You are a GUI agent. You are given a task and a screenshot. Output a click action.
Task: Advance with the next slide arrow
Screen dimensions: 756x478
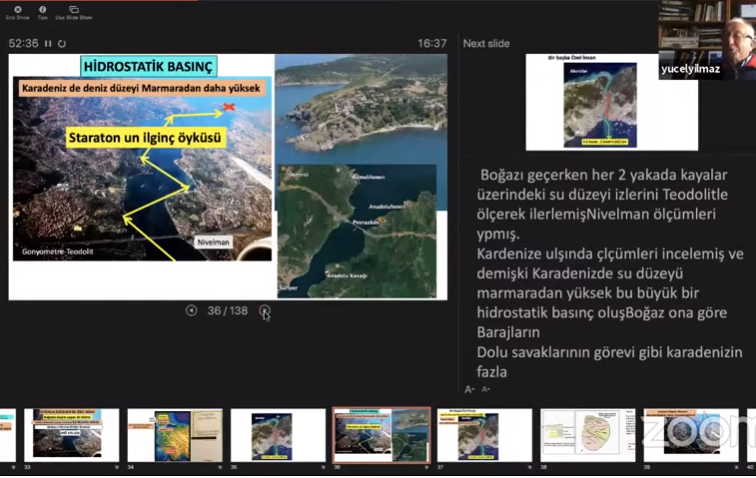(x=265, y=311)
